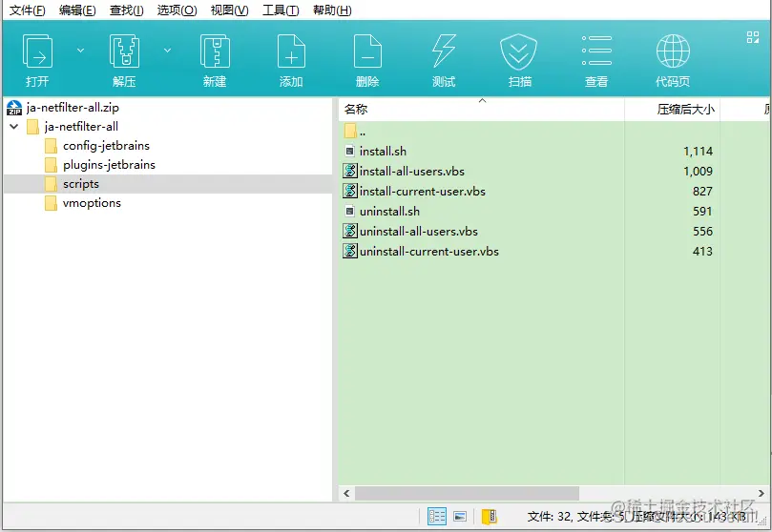The image size is (772, 532).
Task: Open the 工具(T) menu
Action: (x=281, y=10)
